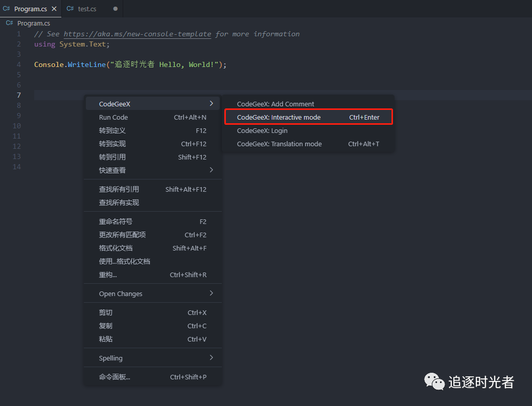Choose CodeGeeX: Add Comment
This screenshot has height=406, width=532.
tap(308, 104)
